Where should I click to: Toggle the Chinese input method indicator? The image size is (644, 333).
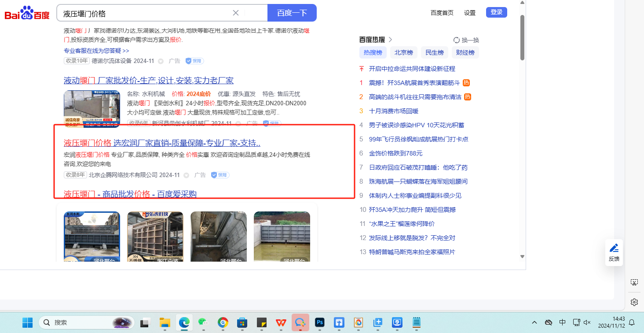[x=562, y=322]
